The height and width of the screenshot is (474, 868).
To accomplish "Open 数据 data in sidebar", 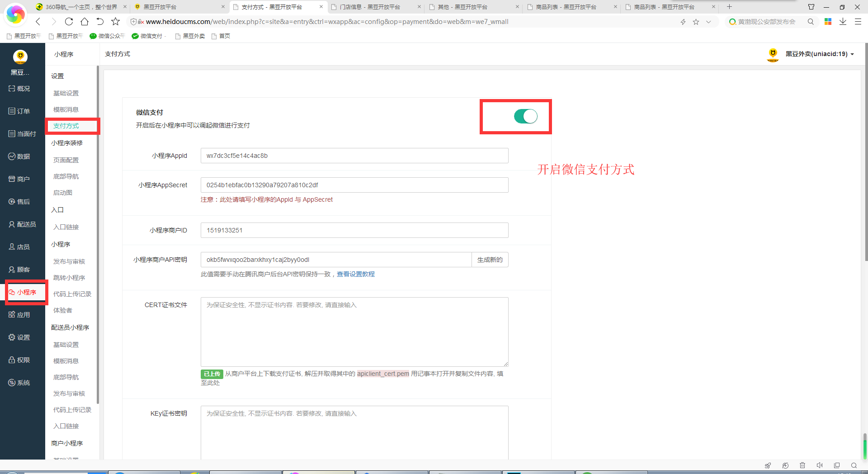I will click(x=19, y=156).
